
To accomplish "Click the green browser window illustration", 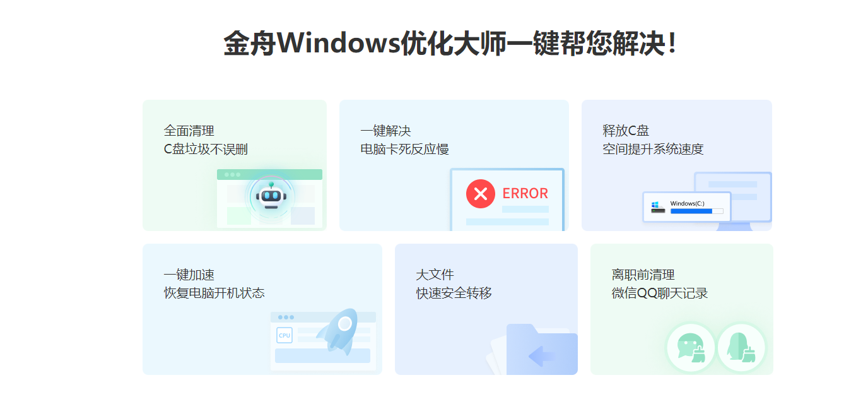I will (269, 198).
